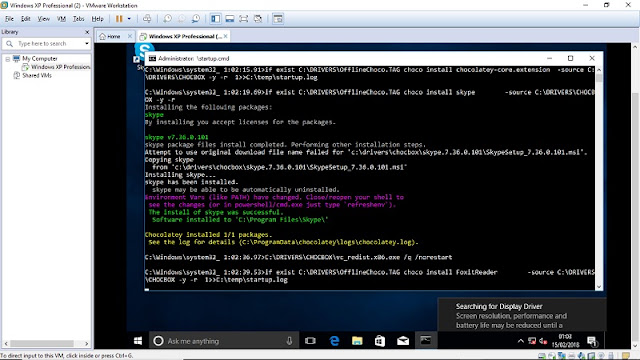Expand the library search options dropdown
640x360 pixels.
point(87,43)
